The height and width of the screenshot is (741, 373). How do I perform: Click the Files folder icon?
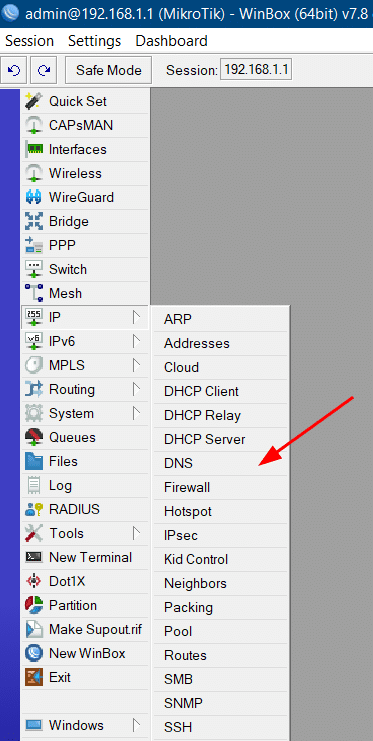pyautogui.click(x=34, y=461)
